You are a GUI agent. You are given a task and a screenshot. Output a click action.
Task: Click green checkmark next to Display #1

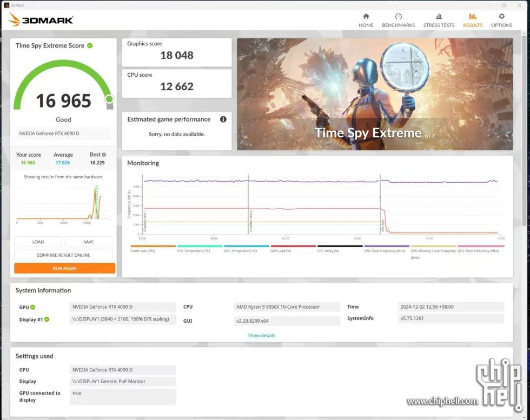(47, 319)
